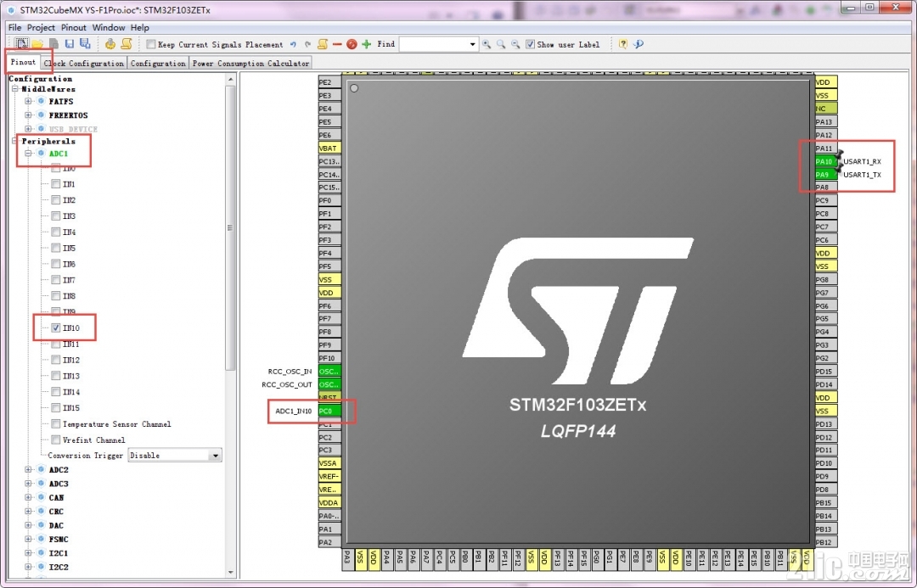Click the Redo arrow icon
Viewport: 917px width, 588px height.
point(307,44)
